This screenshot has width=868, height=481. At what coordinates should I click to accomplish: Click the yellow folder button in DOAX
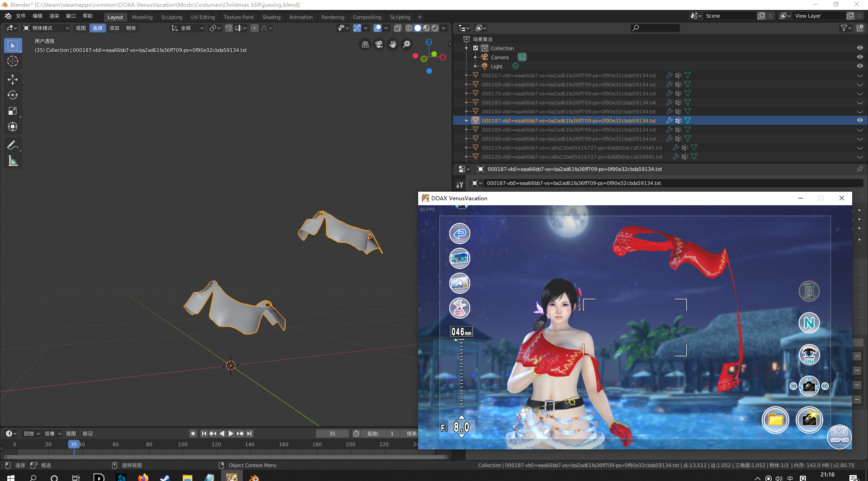point(775,420)
